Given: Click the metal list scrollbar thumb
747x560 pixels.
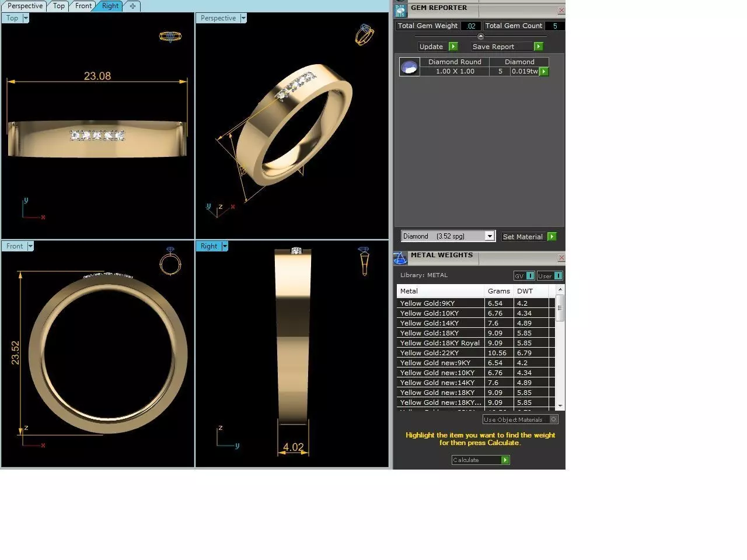Looking at the screenshot, I should click(560, 307).
